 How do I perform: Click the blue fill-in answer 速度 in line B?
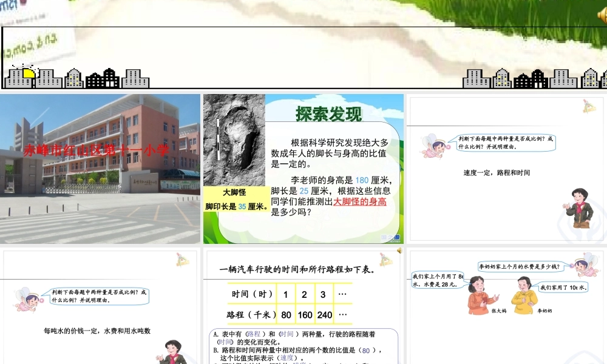tap(287, 358)
